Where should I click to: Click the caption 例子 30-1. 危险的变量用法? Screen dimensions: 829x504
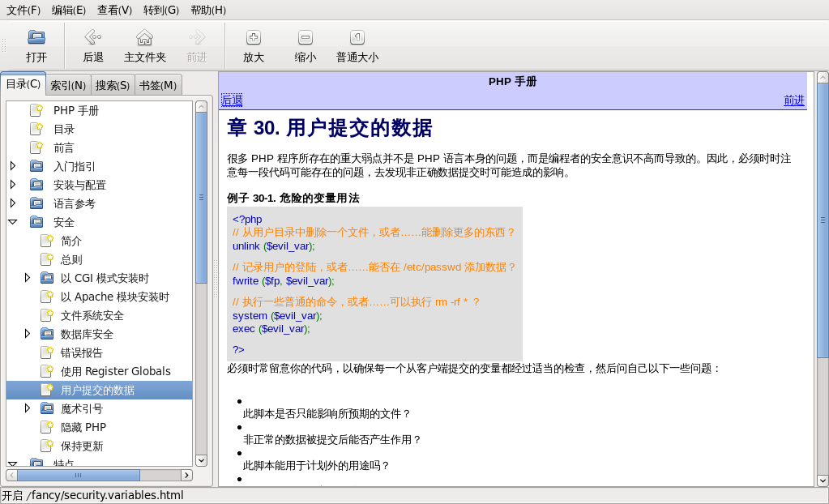click(x=293, y=198)
